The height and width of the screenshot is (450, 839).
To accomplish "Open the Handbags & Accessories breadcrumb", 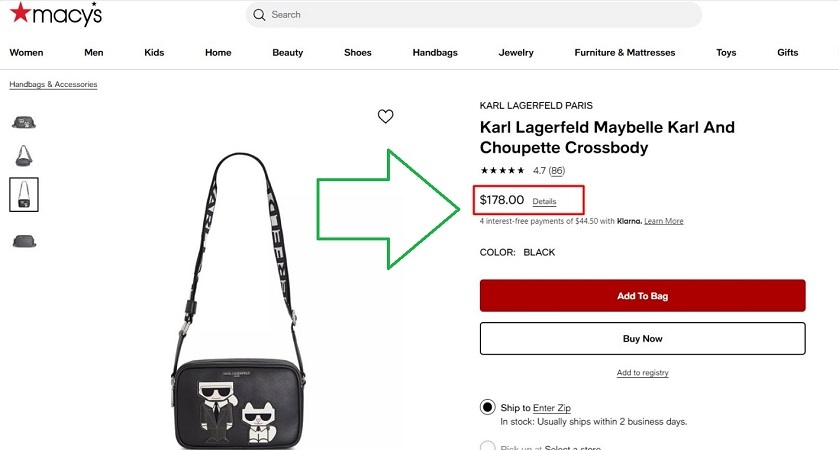I will tap(54, 85).
